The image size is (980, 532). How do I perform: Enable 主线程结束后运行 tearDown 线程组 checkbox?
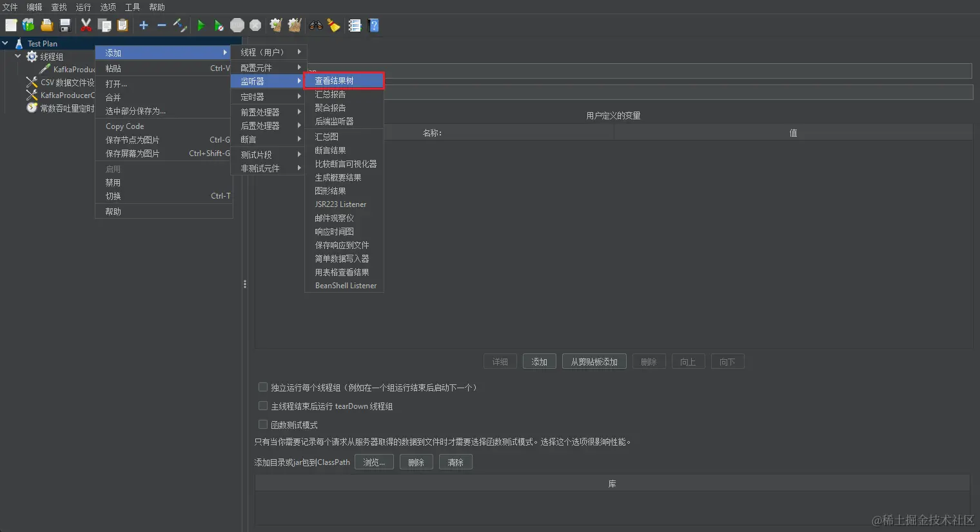click(x=263, y=406)
